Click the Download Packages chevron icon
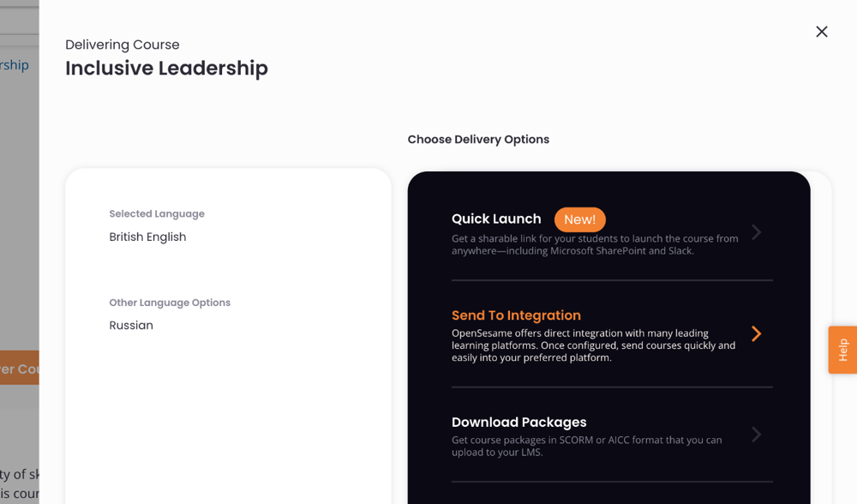This screenshot has height=504, width=857. pos(756,435)
